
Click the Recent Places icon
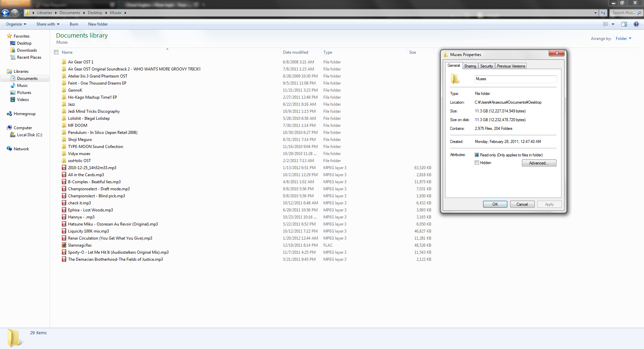tap(13, 57)
